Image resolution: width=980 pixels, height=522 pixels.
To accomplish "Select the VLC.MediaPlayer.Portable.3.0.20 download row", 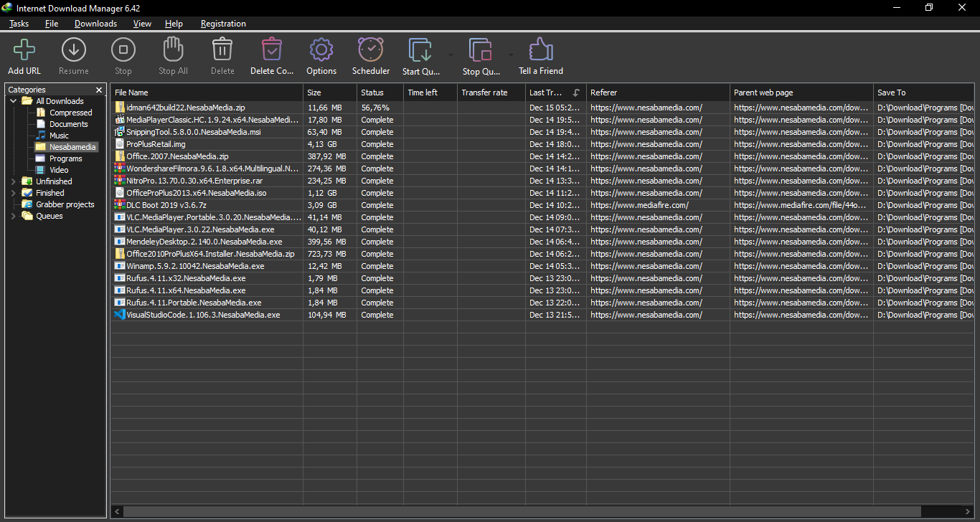I will [x=542, y=217].
